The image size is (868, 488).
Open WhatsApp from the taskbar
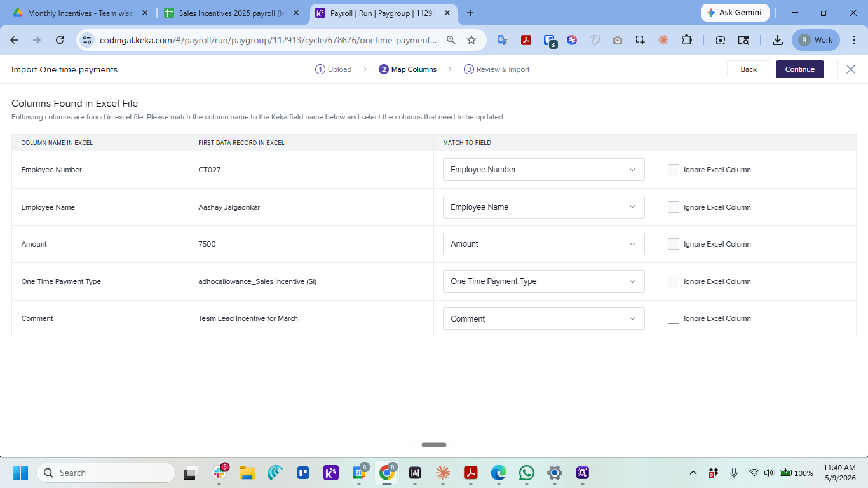(x=527, y=473)
